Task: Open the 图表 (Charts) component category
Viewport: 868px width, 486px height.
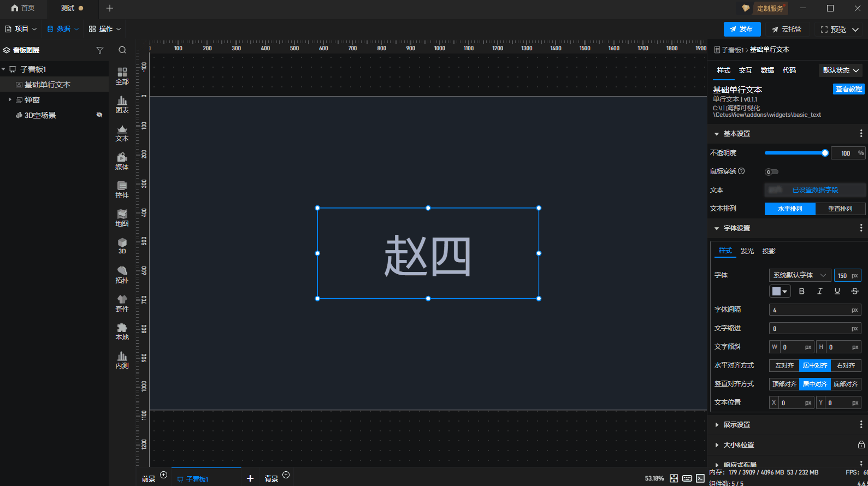Action: coord(122,104)
